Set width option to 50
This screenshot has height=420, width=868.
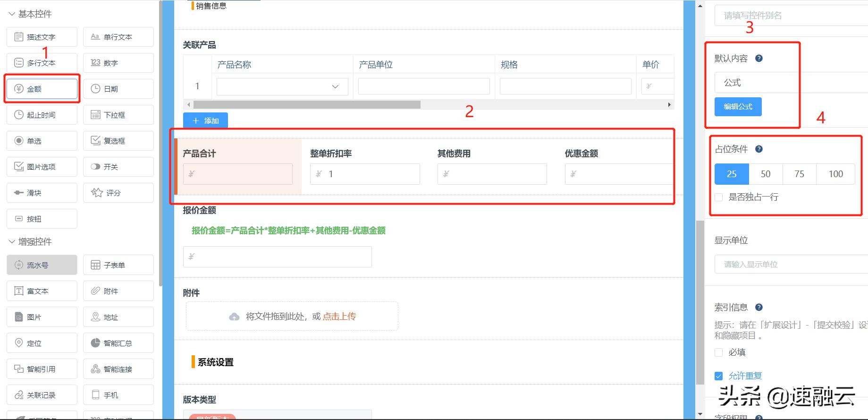coord(766,174)
